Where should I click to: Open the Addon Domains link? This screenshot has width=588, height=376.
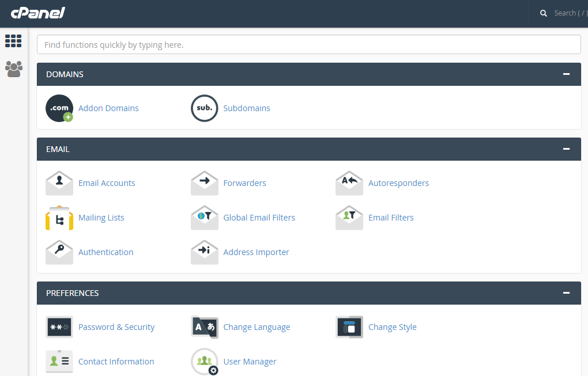108,108
